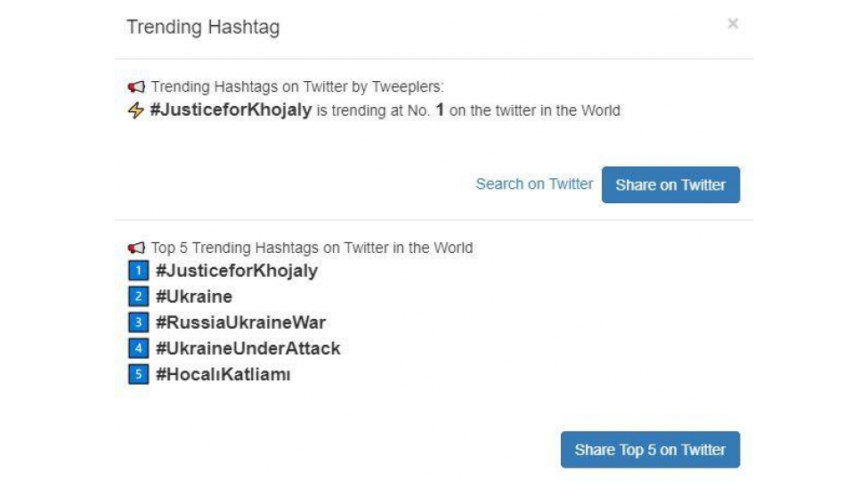Open the #UkraineUnderAttack hashtag
This screenshot has width=868, height=481.
pos(247,348)
